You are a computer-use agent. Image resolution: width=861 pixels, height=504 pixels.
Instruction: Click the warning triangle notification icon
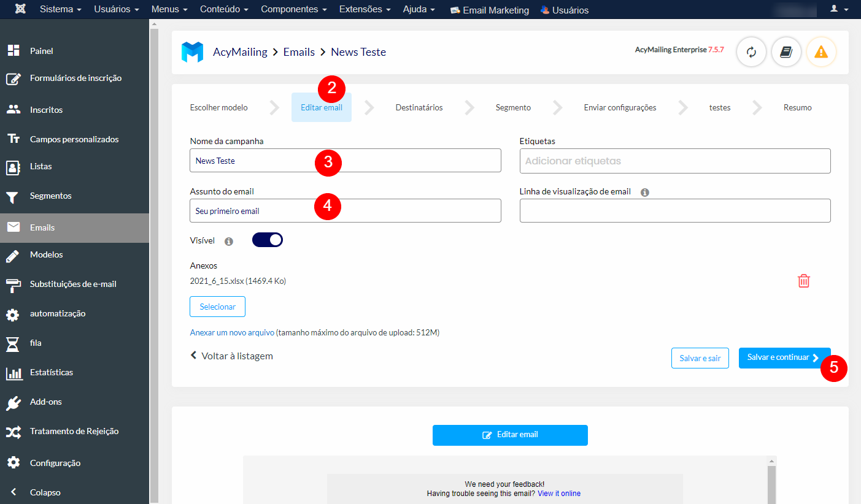(821, 52)
